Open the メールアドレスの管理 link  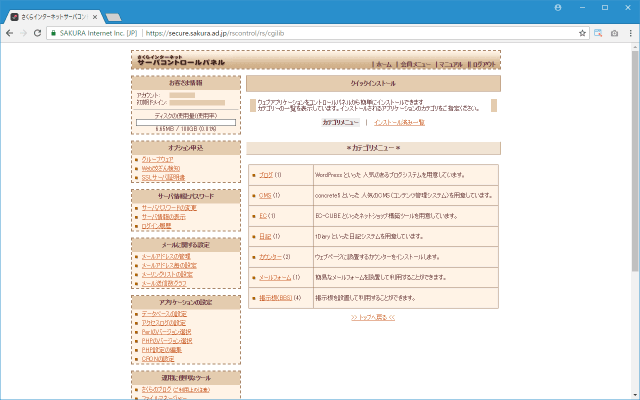[166, 256]
